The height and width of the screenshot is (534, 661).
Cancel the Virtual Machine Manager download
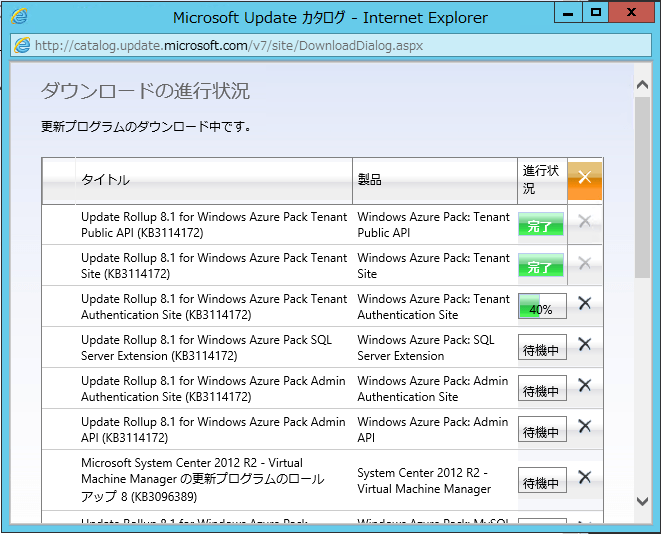585,477
